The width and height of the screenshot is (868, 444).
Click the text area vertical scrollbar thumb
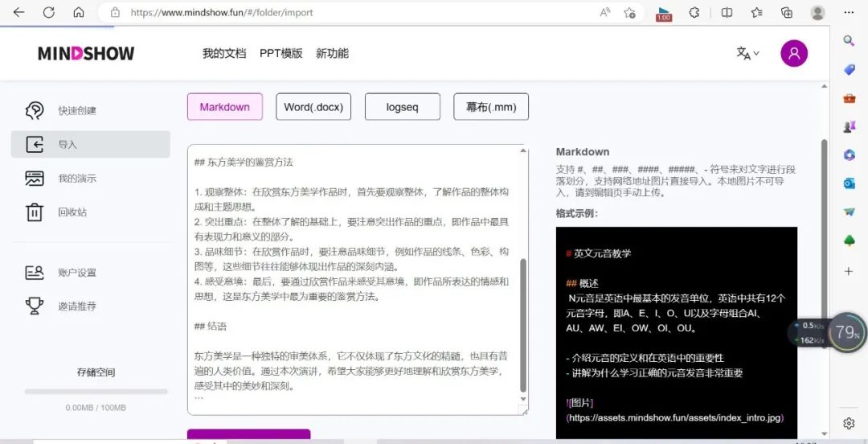click(x=523, y=326)
